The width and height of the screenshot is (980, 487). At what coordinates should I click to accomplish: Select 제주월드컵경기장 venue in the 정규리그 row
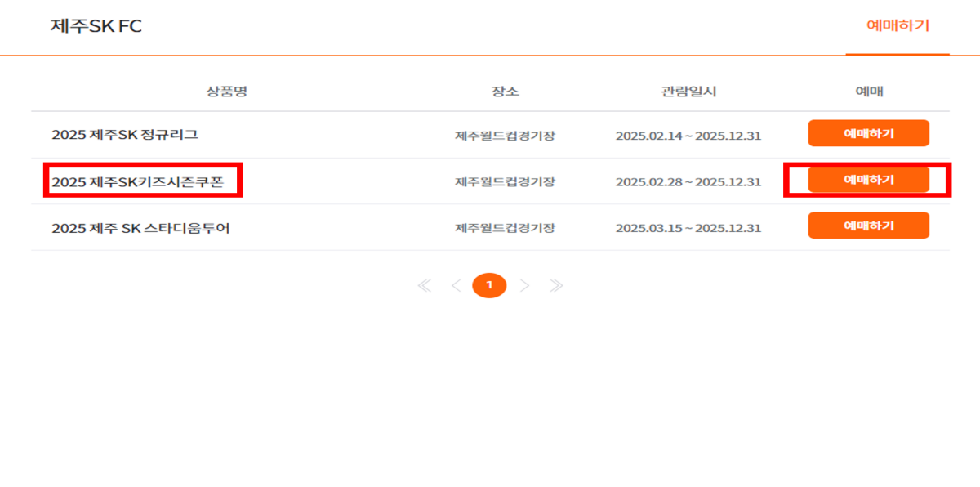coord(505,136)
